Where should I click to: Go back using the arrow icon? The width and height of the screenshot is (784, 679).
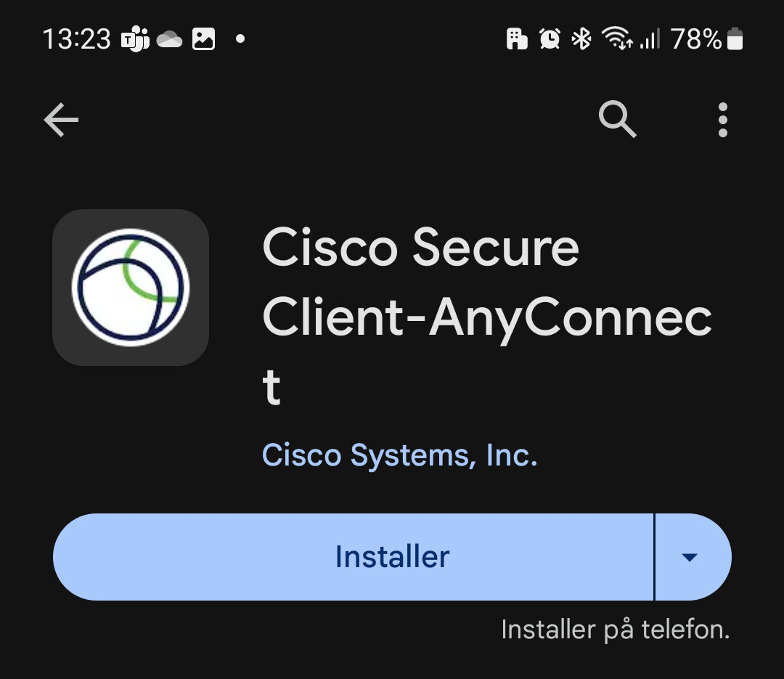[x=61, y=120]
